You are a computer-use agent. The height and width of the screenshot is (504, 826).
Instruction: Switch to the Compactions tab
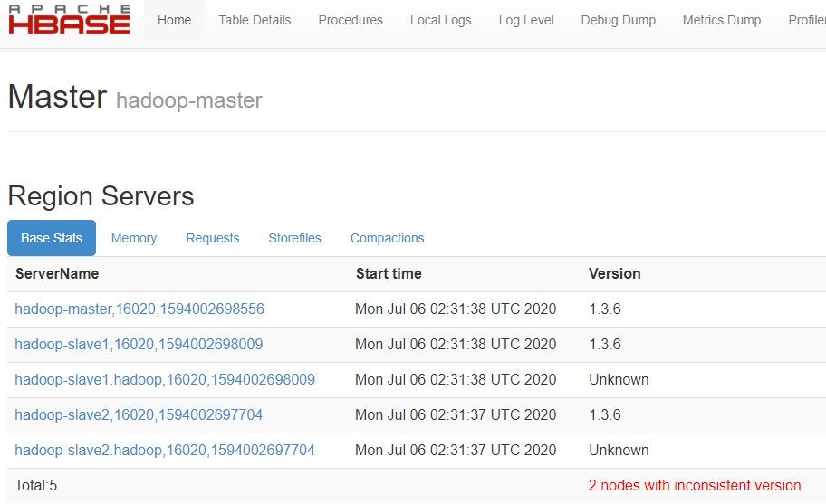[388, 238]
